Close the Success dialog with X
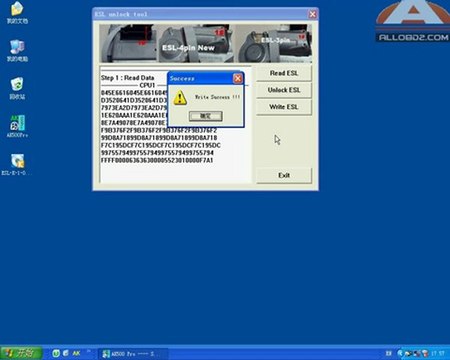 pyautogui.click(x=238, y=78)
